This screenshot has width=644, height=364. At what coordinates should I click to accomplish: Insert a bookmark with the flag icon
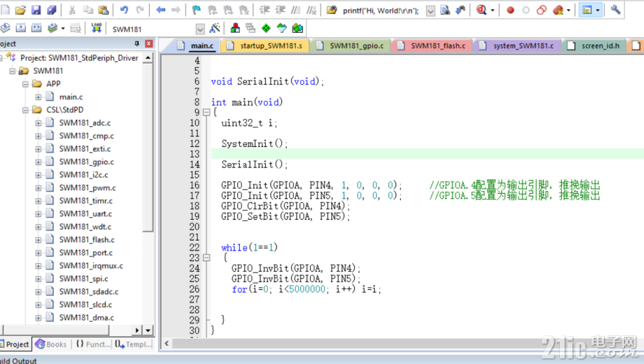pos(196,10)
